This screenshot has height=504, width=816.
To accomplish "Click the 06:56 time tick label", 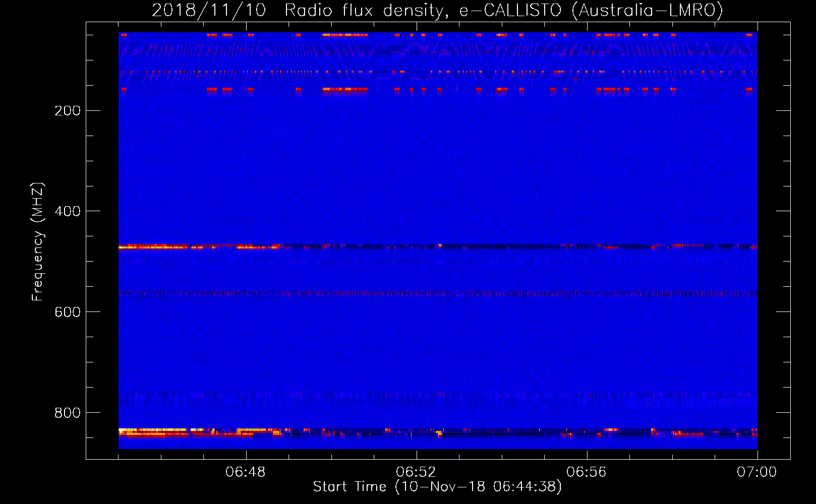I will coord(587,472).
